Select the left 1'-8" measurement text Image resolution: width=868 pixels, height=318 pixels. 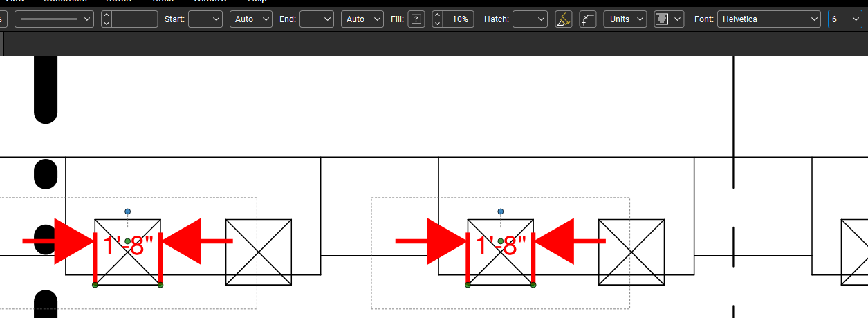click(x=128, y=245)
